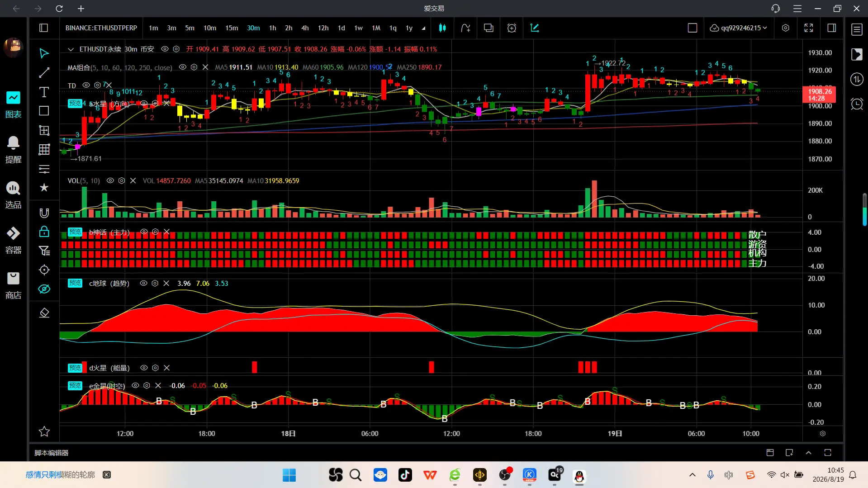
Task: Switch to the 1w timeframe
Action: [359, 28]
